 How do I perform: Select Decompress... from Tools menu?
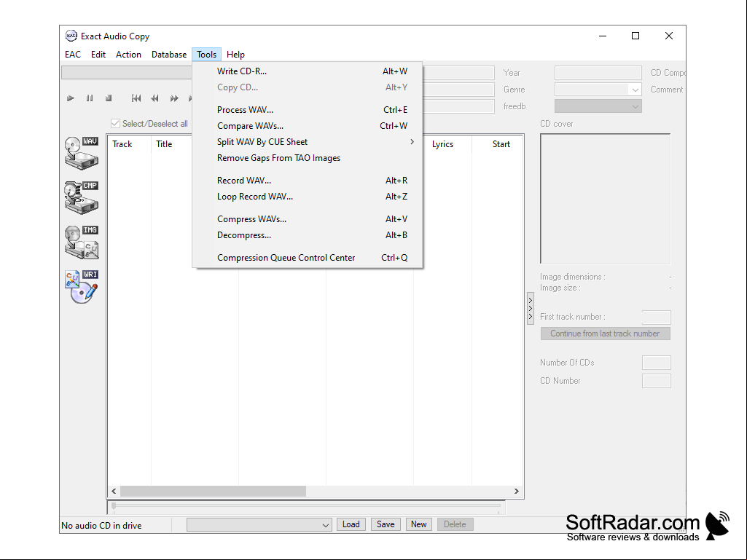[x=308, y=235]
